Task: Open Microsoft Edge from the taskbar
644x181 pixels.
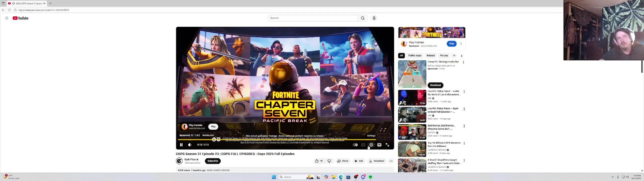Action: point(341,177)
